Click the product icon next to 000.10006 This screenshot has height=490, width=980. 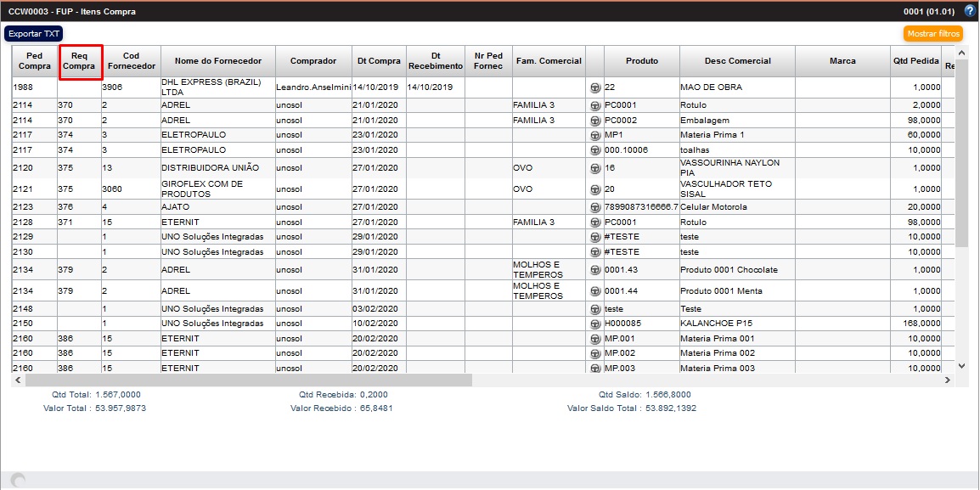594,149
